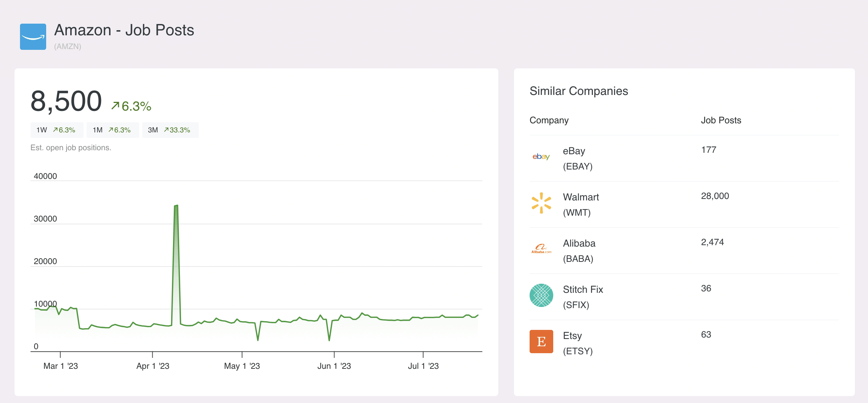Click the April spike peak on chart
This screenshot has width=868, height=403.
[x=176, y=206]
